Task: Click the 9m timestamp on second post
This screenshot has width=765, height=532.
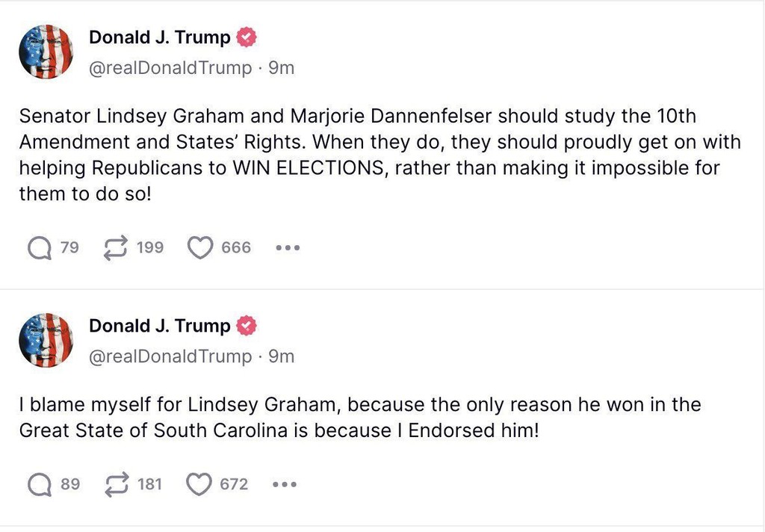Action: pos(281,356)
